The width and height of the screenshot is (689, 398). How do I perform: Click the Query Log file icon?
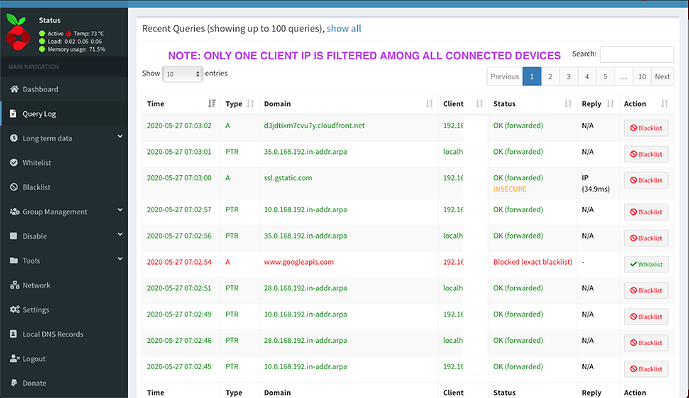pyautogui.click(x=13, y=114)
